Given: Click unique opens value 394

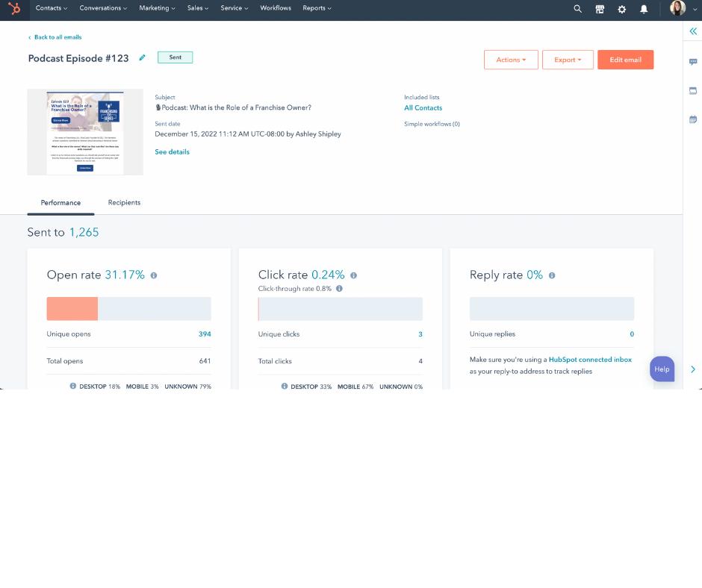Looking at the screenshot, I should click(205, 334).
